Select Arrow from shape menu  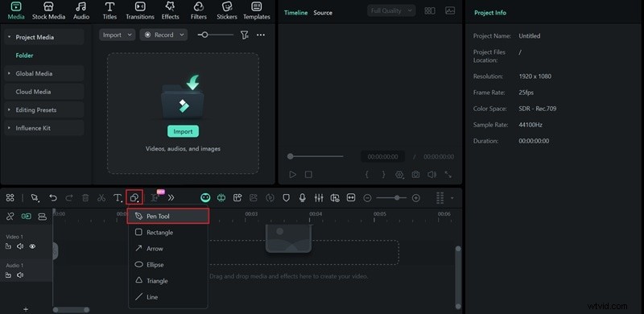pos(168,249)
